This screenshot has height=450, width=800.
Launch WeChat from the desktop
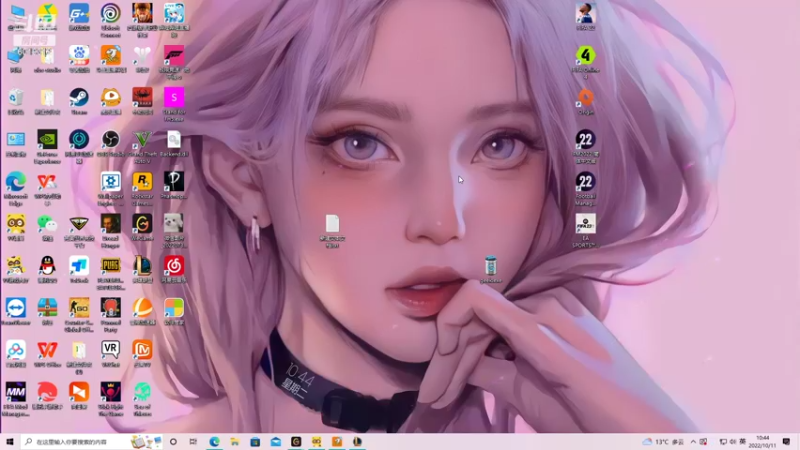click(47, 227)
